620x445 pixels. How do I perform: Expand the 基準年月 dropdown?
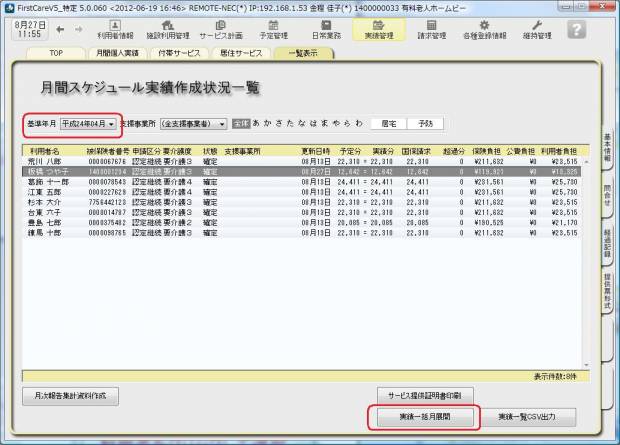[x=87, y=124]
